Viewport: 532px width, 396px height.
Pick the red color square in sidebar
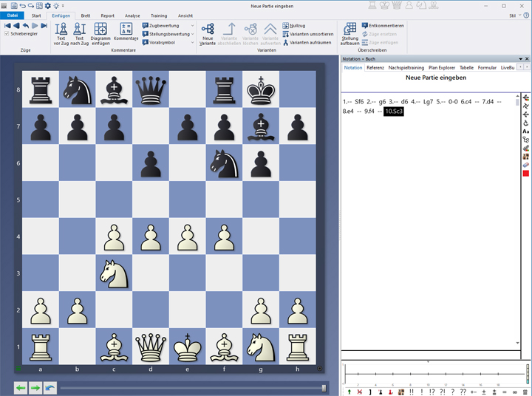pos(525,173)
